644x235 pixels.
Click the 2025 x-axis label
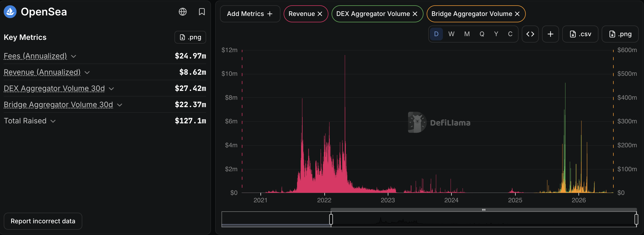[x=515, y=200]
